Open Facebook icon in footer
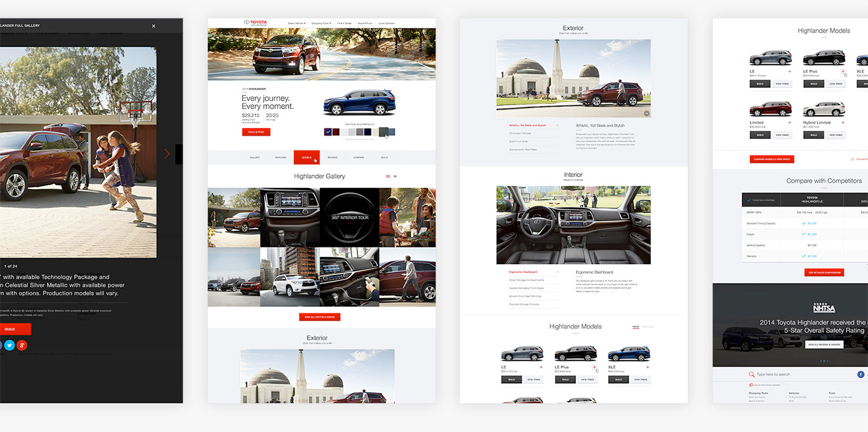Screen dimensions: 868x432 [860, 375]
